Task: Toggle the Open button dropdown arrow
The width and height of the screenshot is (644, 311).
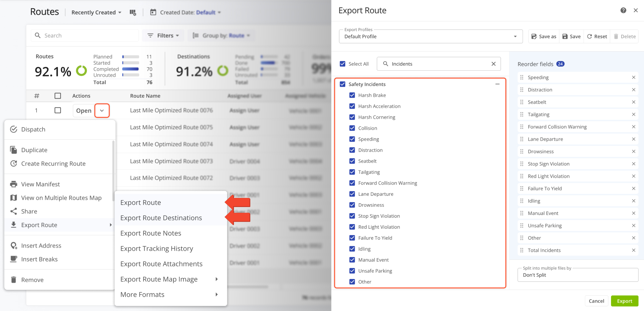Action: [x=102, y=111]
